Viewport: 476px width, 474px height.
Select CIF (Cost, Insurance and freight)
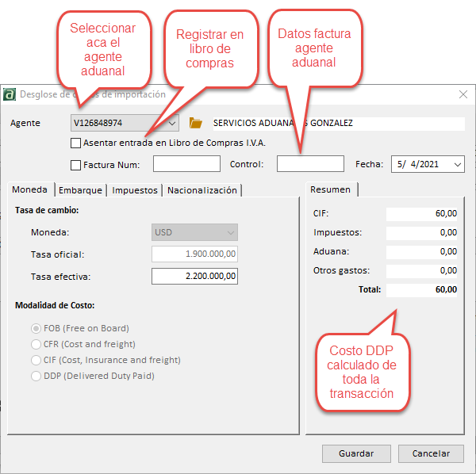click(x=36, y=360)
